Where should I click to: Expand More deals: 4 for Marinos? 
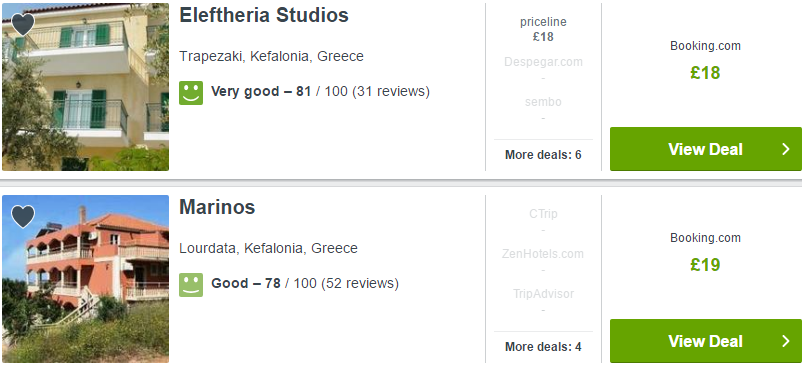(x=543, y=347)
